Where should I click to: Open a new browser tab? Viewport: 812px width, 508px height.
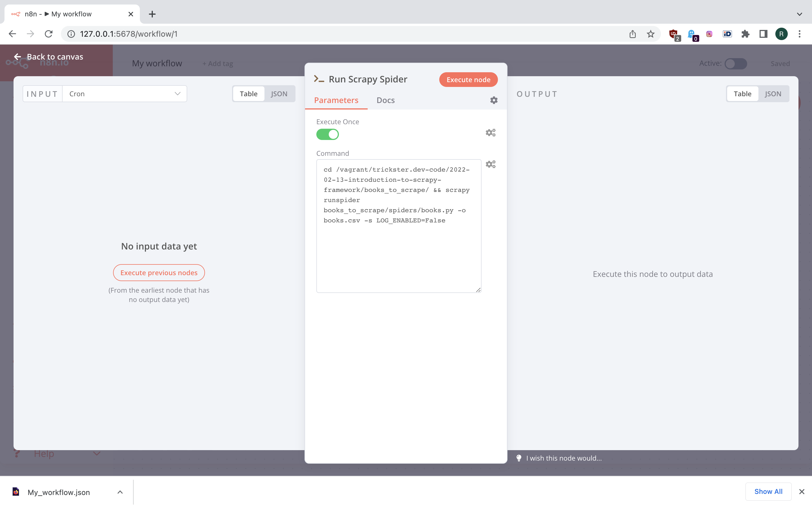click(x=152, y=14)
